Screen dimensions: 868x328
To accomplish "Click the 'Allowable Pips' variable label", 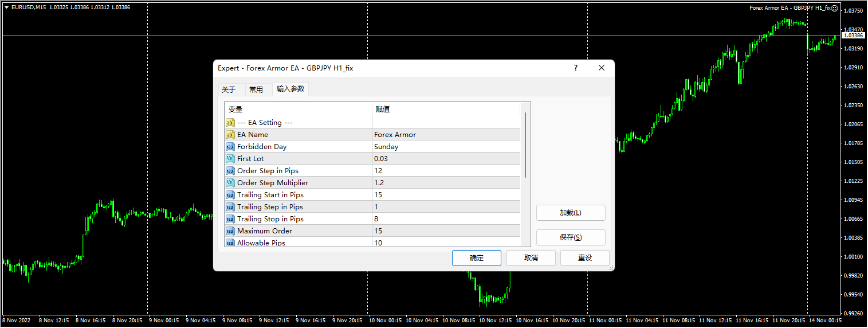I will pos(261,243).
